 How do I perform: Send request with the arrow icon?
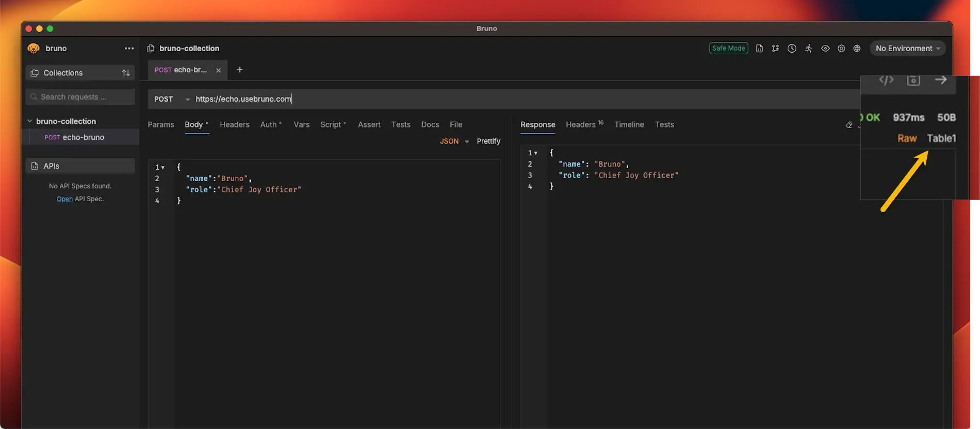click(x=940, y=80)
